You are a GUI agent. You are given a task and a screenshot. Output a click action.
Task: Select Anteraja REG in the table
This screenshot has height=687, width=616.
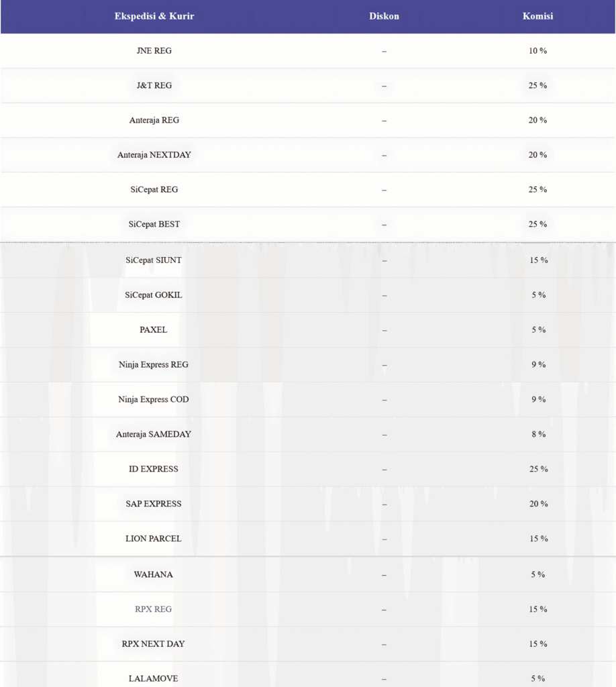154,121
